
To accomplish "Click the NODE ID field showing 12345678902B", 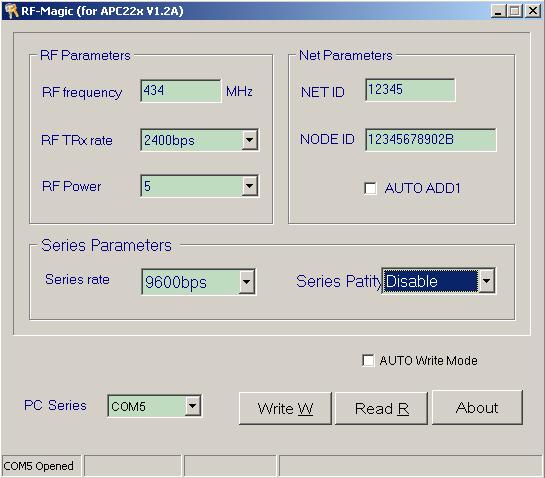I will (x=431, y=140).
